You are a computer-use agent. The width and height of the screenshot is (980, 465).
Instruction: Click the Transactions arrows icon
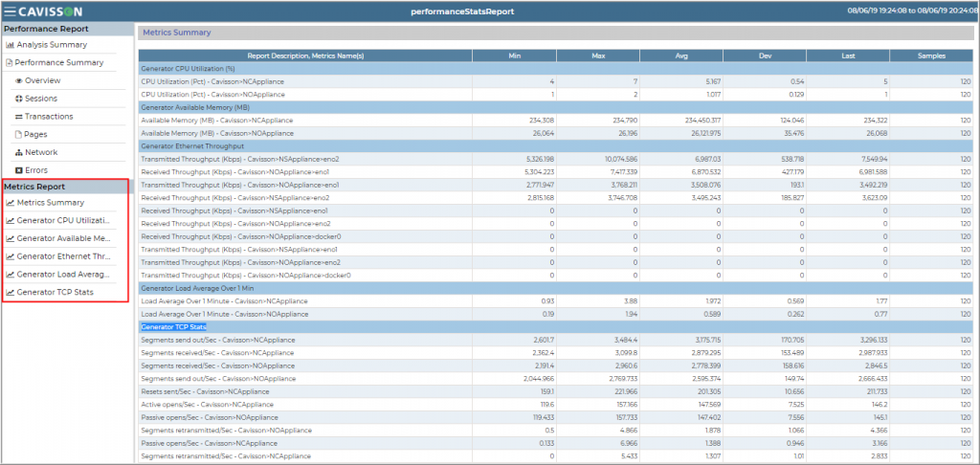[x=19, y=117]
